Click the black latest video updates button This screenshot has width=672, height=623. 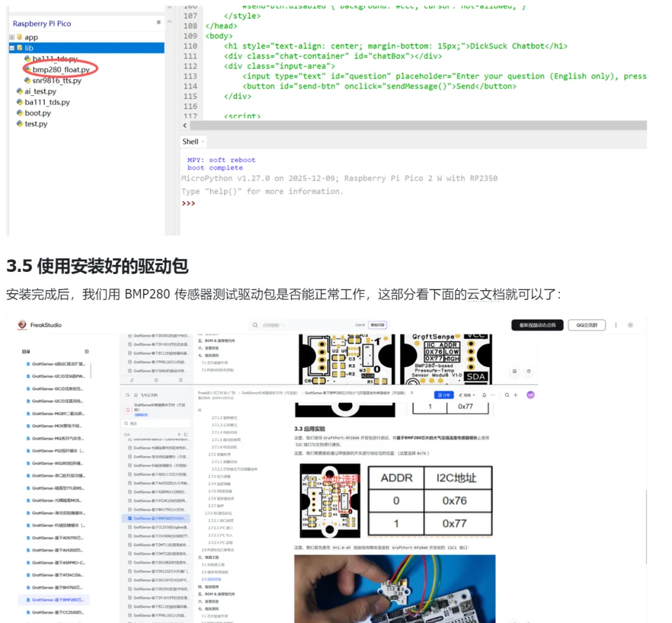[x=538, y=325]
